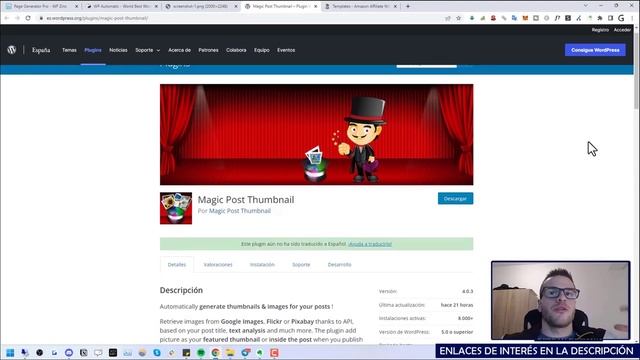Expand the Soporte dropdown in navigation
This screenshot has height=360, width=640.
[x=148, y=50]
